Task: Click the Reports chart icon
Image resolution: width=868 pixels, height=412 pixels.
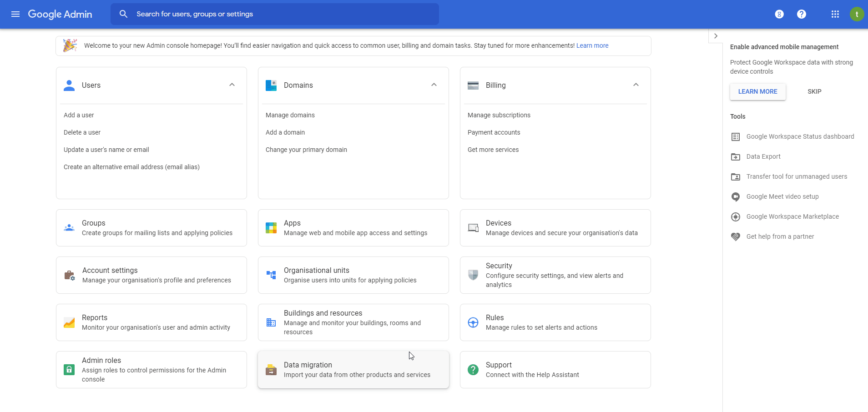Action: (69, 322)
